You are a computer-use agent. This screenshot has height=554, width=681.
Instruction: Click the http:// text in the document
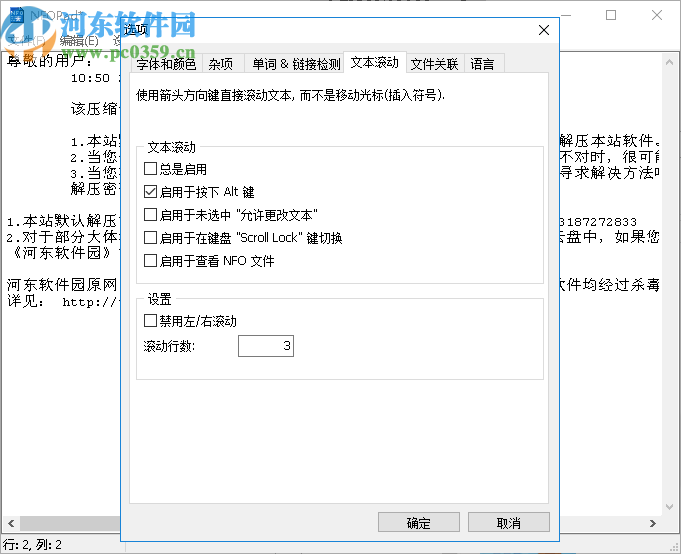coord(90,302)
